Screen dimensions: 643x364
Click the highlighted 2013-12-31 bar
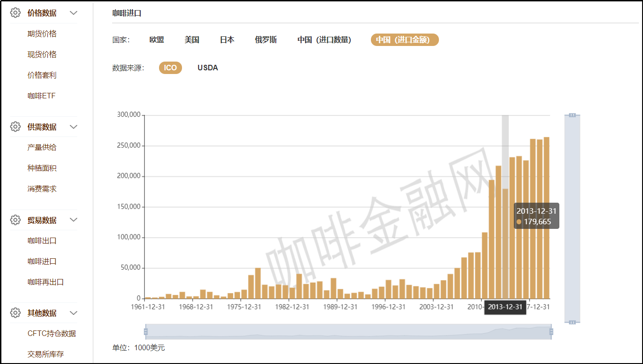505,244
